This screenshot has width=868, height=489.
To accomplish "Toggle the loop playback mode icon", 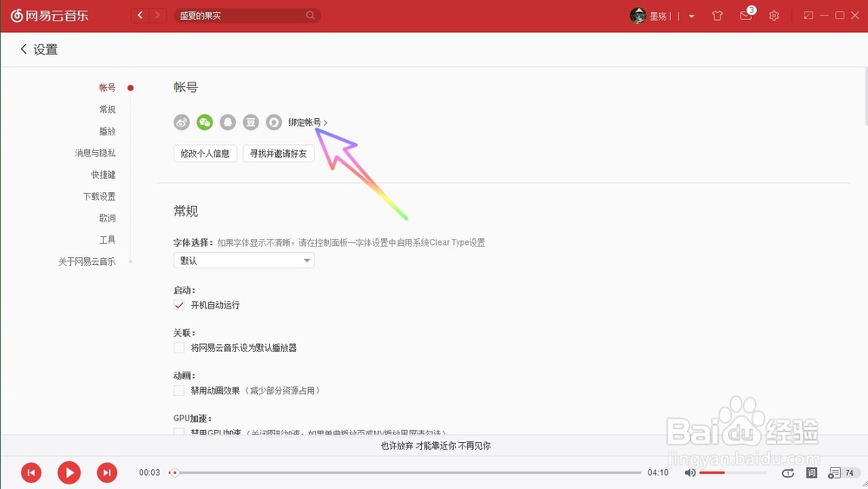I will pos(788,472).
